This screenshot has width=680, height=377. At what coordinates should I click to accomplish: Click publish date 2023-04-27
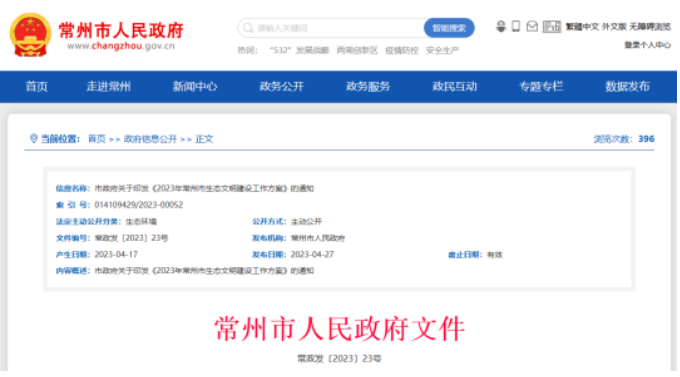point(312,254)
